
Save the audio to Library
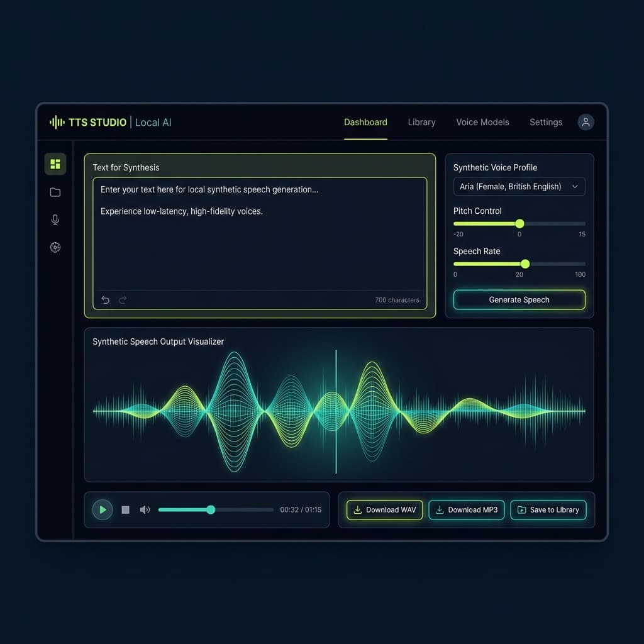click(x=548, y=509)
